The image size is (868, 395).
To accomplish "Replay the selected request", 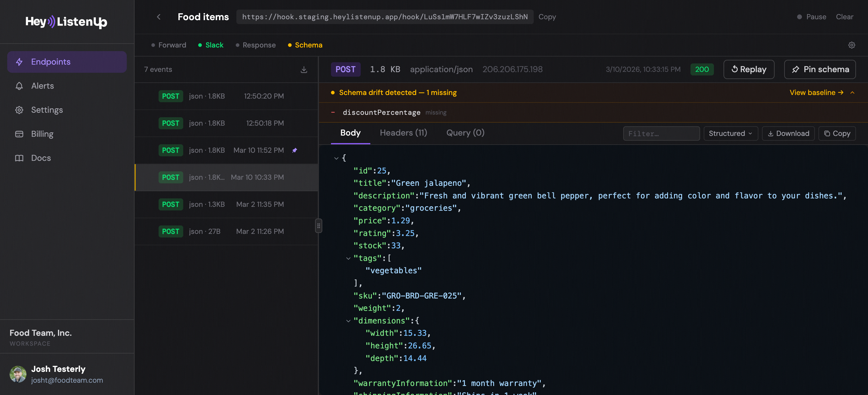I will 749,69.
